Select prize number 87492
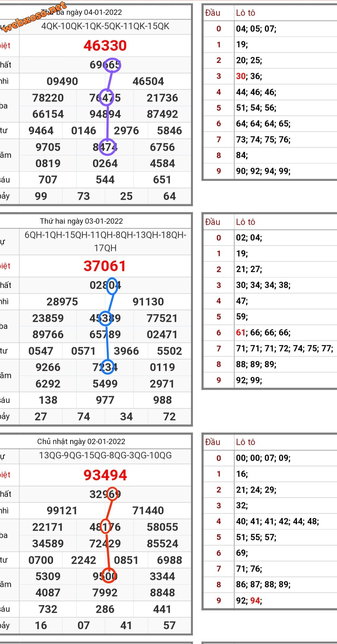 point(162,114)
